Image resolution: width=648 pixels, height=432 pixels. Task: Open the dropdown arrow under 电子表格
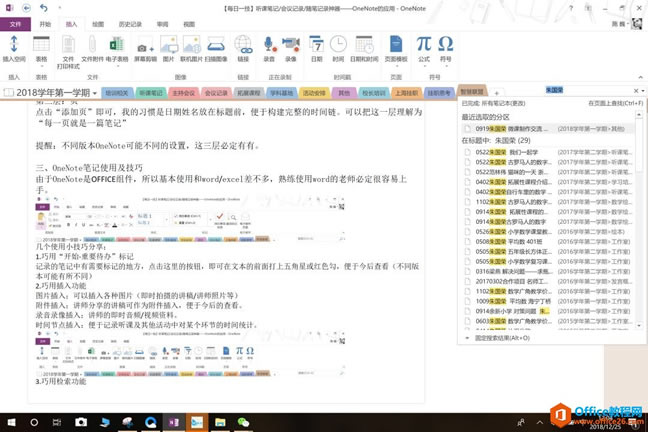pos(117,66)
